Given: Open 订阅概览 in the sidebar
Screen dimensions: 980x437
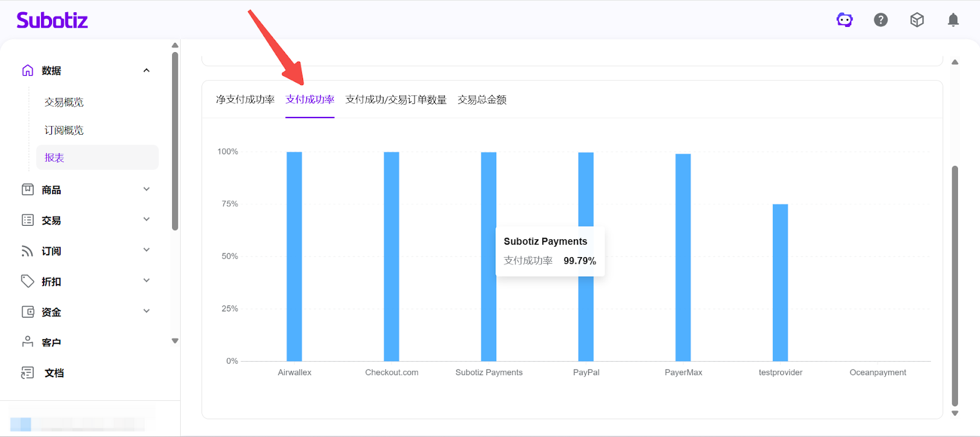Looking at the screenshot, I should (x=64, y=130).
